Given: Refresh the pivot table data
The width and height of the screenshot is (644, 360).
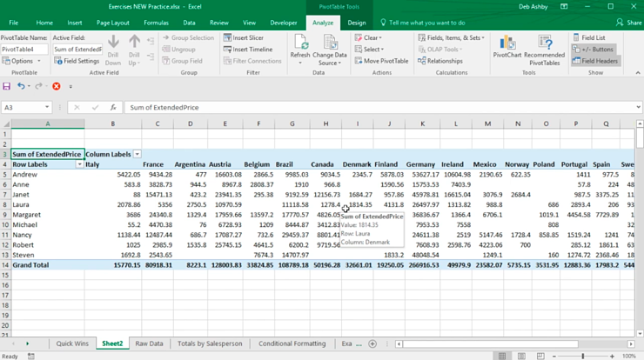Looking at the screenshot, I should pos(300,50).
